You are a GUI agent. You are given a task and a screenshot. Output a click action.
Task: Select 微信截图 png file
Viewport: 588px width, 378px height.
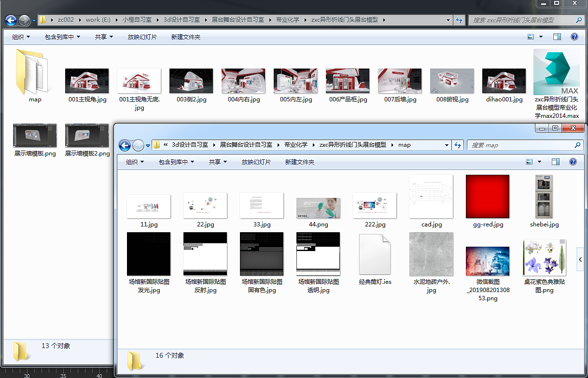point(488,261)
